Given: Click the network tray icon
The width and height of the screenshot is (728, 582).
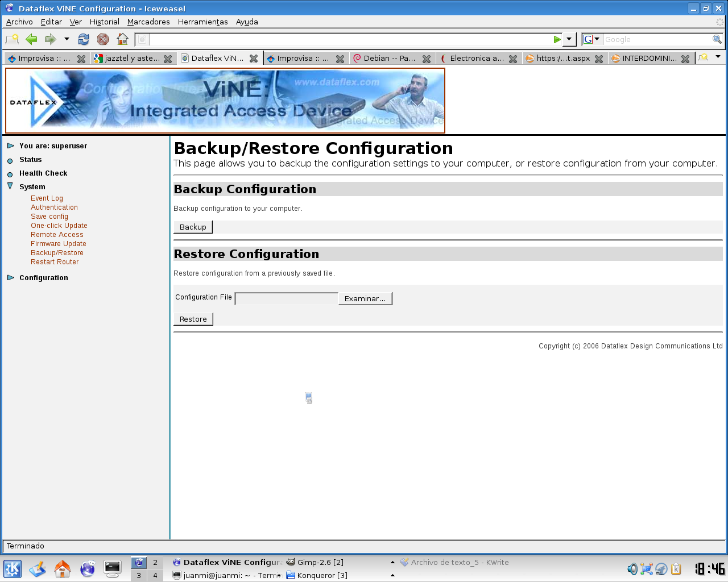Looking at the screenshot, I should [x=647, y=569].
